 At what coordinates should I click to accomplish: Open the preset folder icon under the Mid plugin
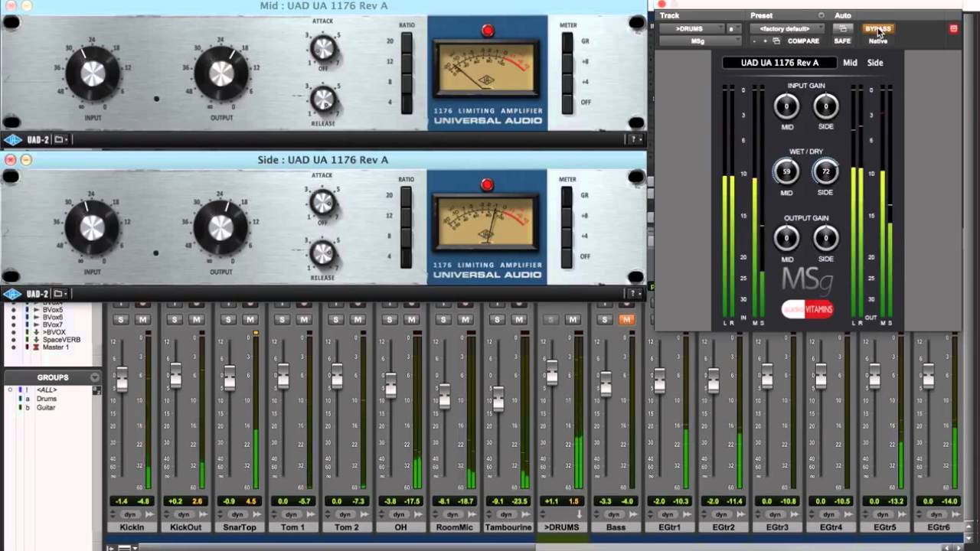[x=61, y=139]
